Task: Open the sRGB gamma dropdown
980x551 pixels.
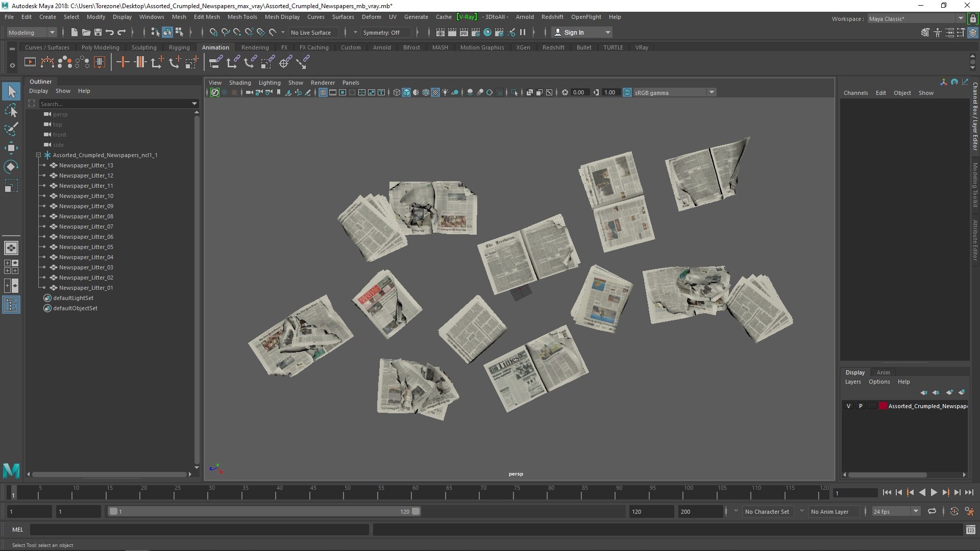Action: [675, 92]
